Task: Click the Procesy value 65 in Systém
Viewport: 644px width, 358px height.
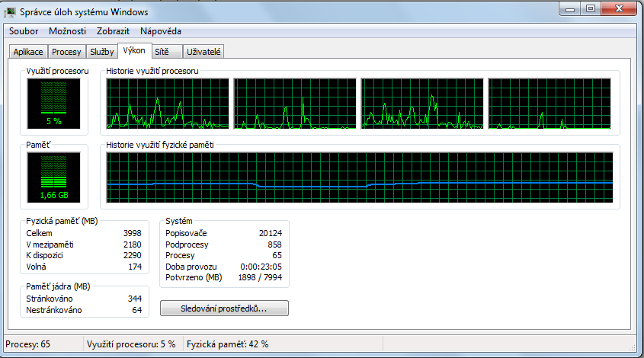Action: (277, 255)
